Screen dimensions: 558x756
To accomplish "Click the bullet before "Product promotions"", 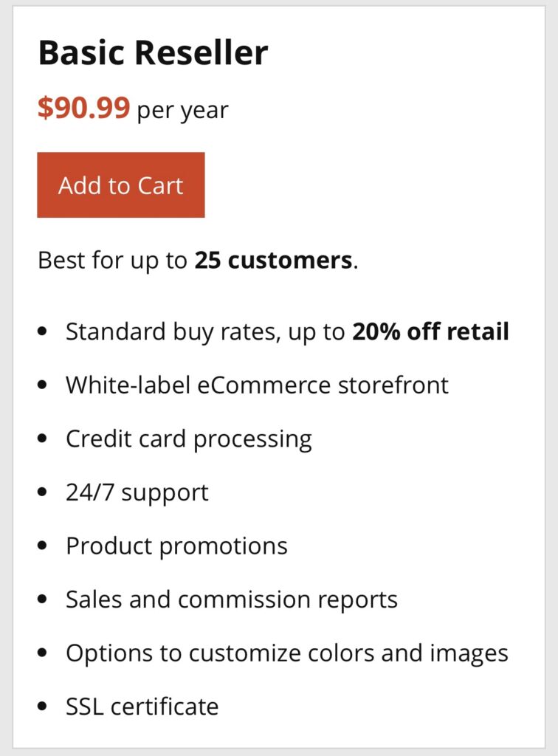I will click(x=43, y=546).
